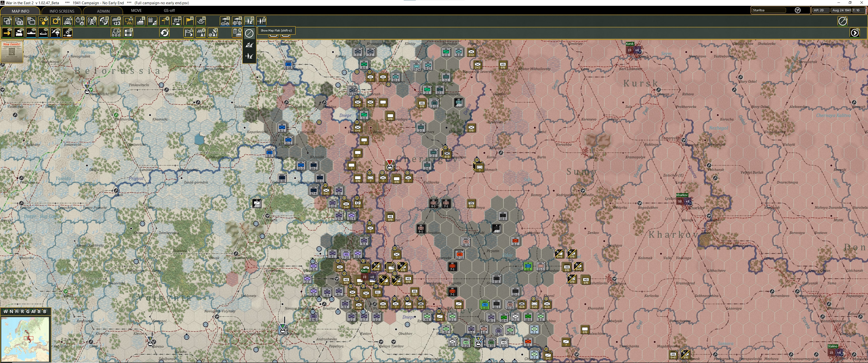Click the film frame icon (F)
Viewport: 868px width, 363px height.
click(128, 33)
